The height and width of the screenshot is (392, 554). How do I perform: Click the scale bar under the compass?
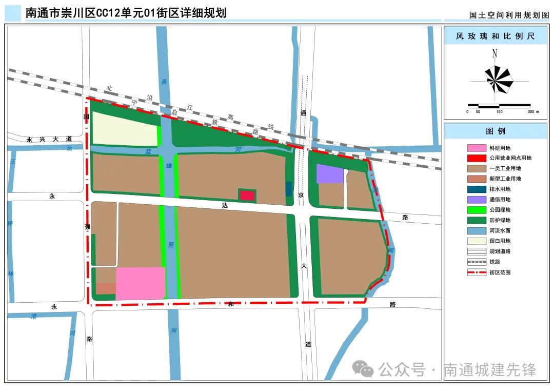point(499,105)
